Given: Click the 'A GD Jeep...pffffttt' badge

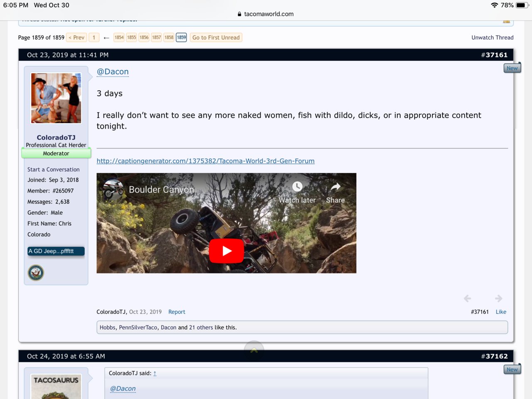Looking at the screenshot, I should [x=56, y=251].
